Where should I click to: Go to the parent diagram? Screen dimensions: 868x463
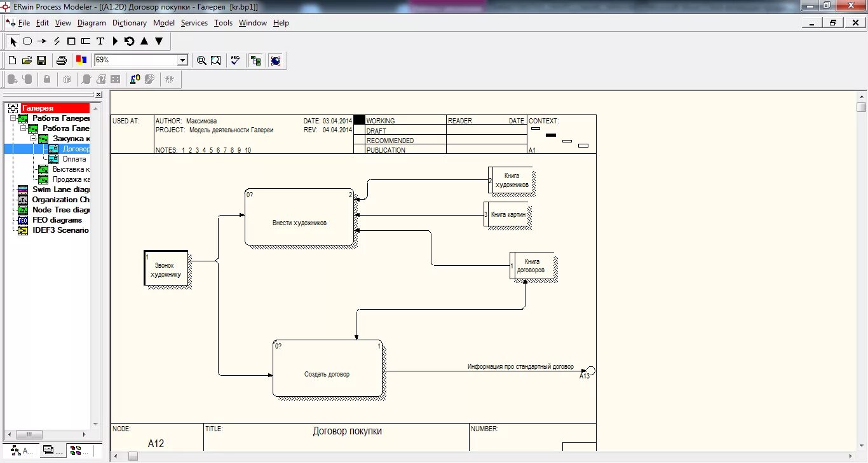point(144,41)
